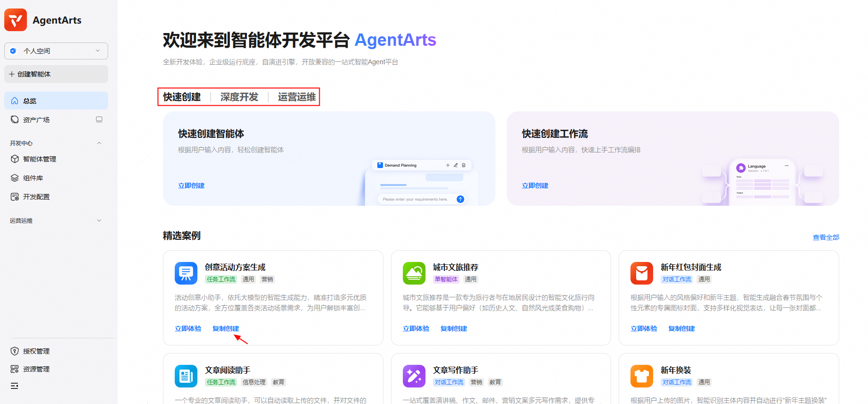Screen dimensions: 868x404
Task: Open the 新年换装 card title
Action: click(676, 370)
